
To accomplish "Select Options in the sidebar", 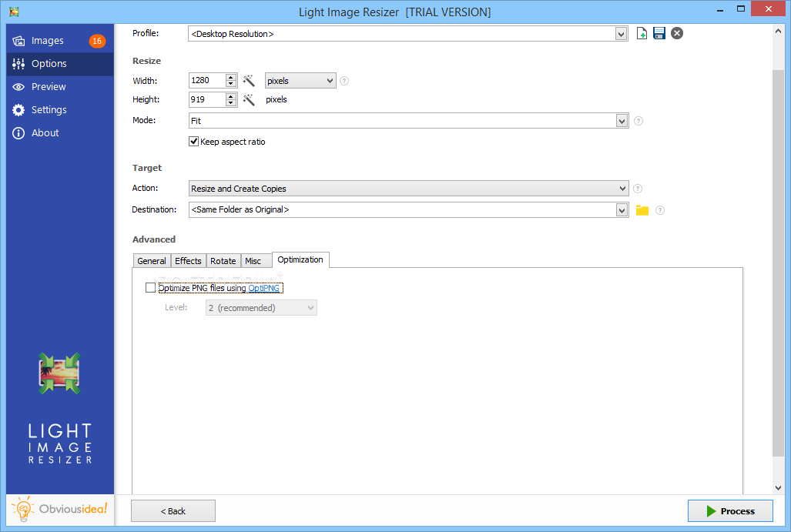I will coord(60,64).
